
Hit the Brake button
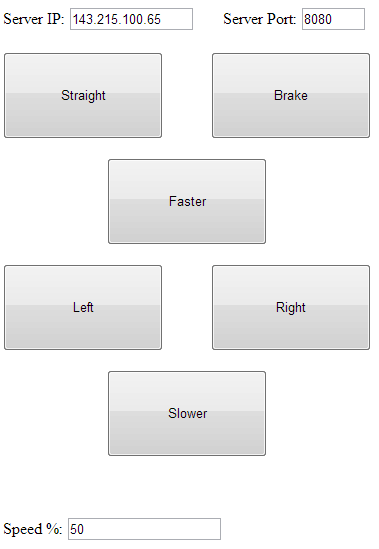pyautogui.click(x=291, y=95)
